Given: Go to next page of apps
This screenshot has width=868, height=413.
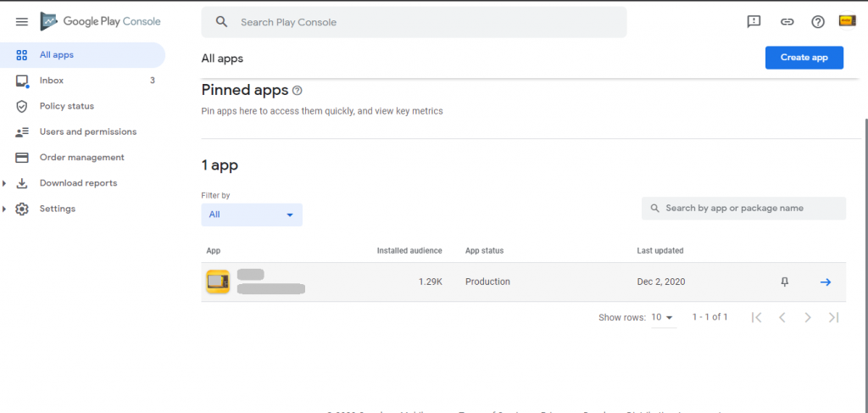Looking at the screenshot, I should [x=808, y=317].
